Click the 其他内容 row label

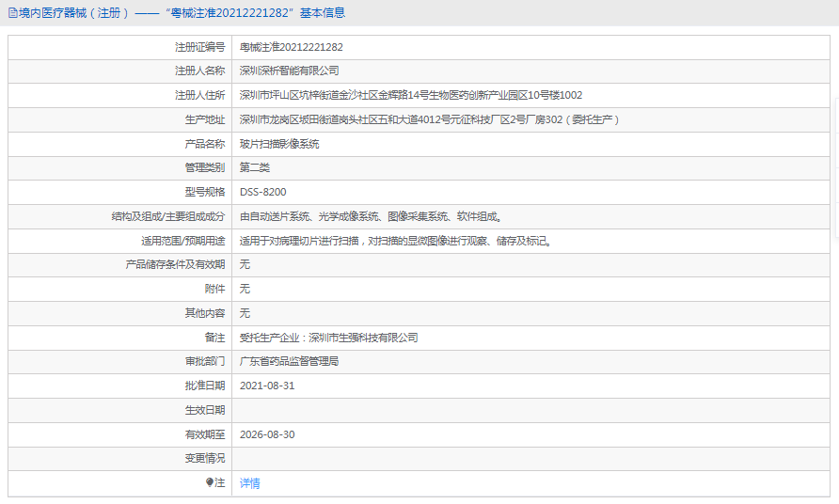[205, 313]
